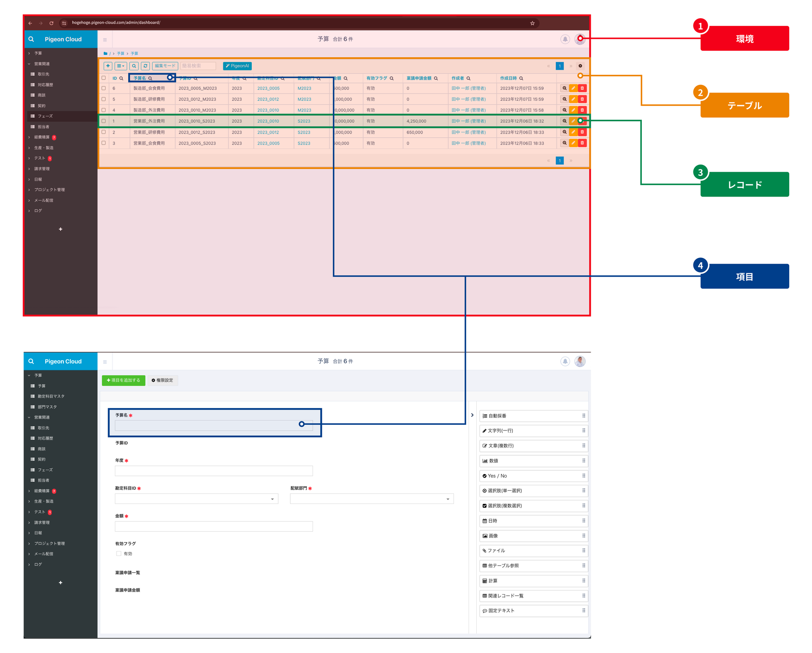Open 勘定科目マスタ in the lower sidebar

point(51,396)
